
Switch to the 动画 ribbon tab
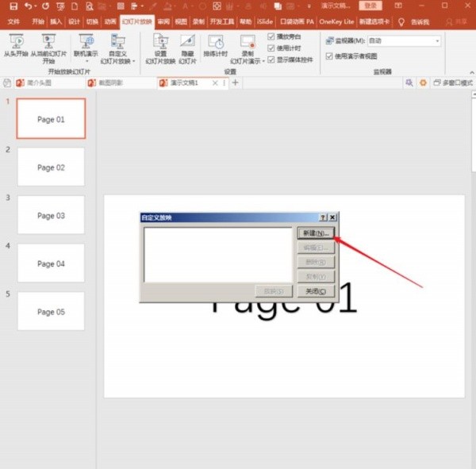tap(110, 21)
